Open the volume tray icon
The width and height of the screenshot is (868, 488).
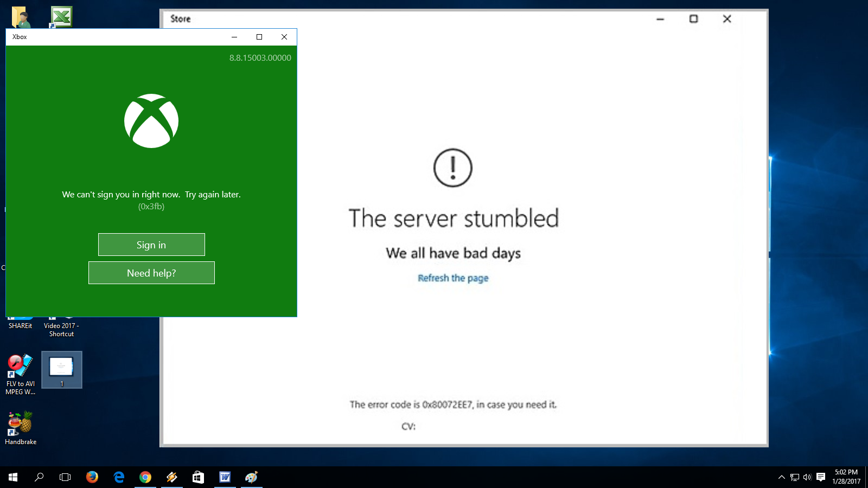(807, 477)
